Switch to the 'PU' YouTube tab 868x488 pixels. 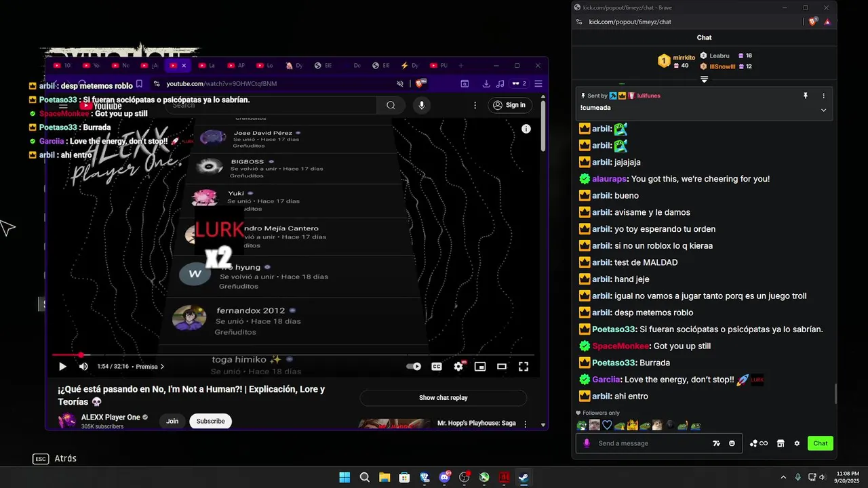coord(439,66)
